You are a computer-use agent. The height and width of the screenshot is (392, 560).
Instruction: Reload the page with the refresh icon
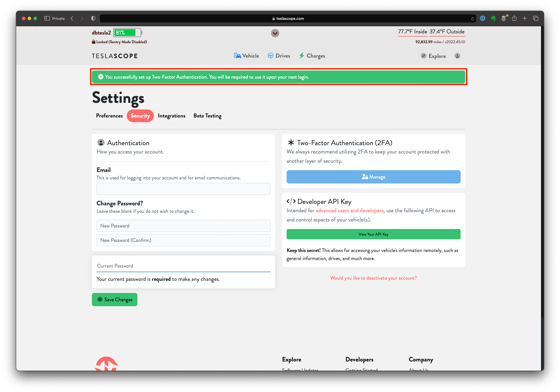(472, 18)
